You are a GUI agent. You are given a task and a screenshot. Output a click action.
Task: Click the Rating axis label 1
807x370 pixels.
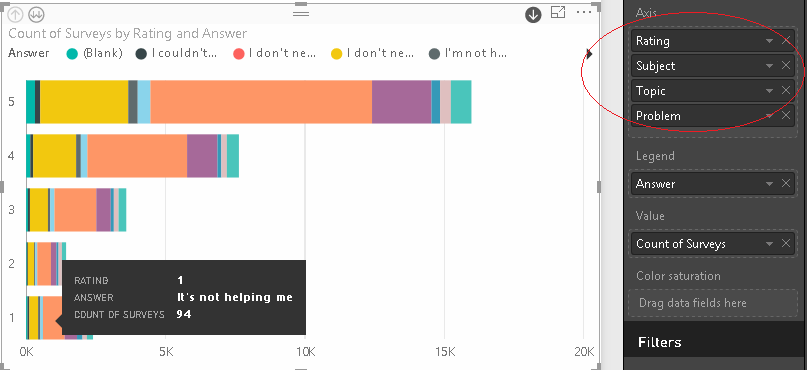coord(11,318)
